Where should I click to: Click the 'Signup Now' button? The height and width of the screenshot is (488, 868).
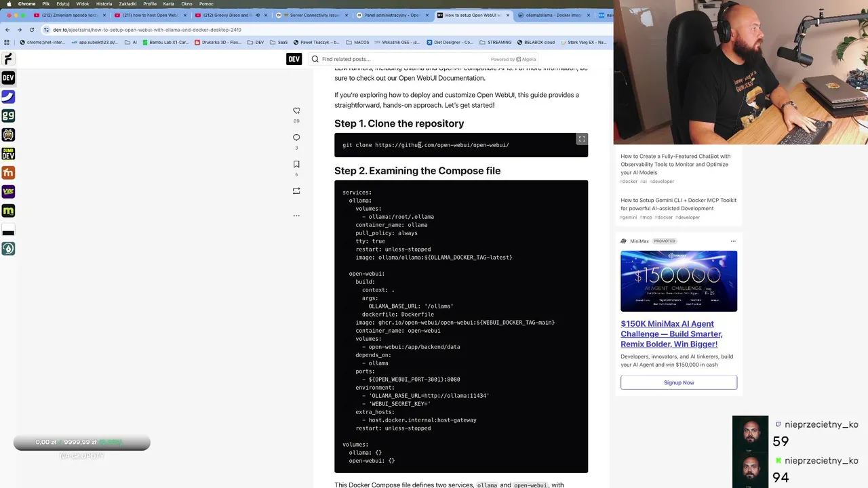click(x=679, y=383)
